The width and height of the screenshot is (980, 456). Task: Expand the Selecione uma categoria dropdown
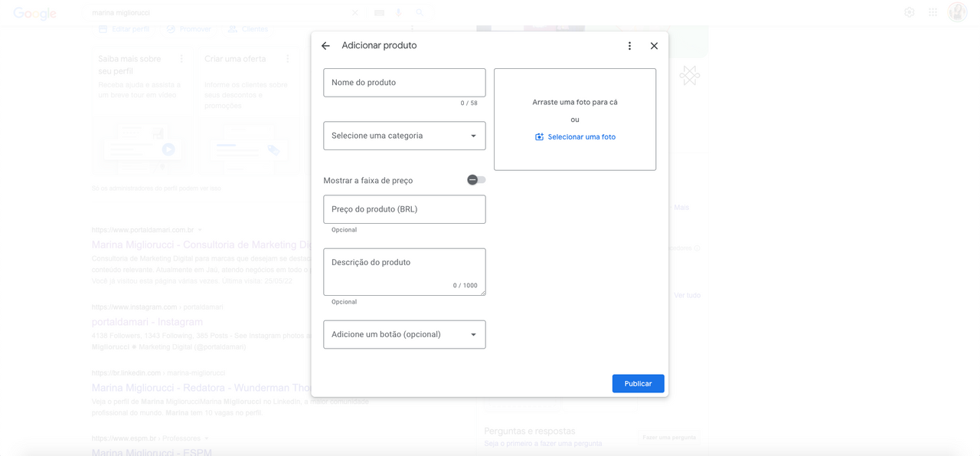point(404,136)
